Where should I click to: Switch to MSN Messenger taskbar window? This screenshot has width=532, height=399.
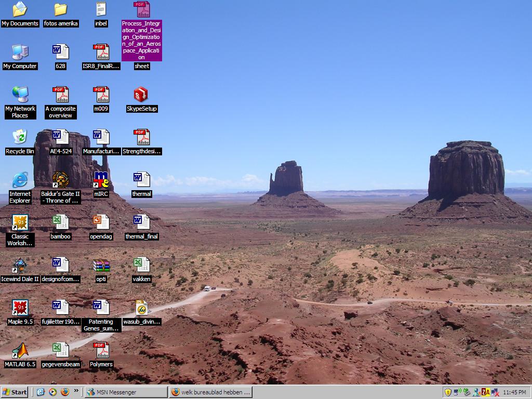(126, 392)
